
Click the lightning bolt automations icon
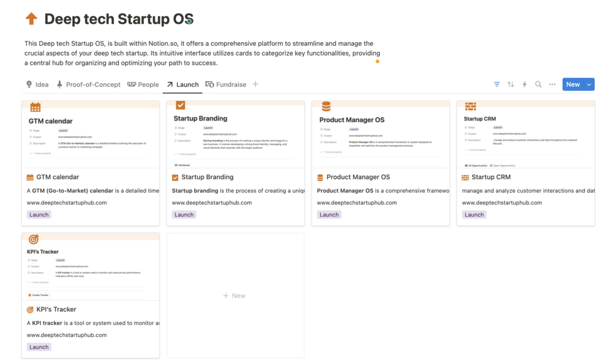tap(524, 84)
